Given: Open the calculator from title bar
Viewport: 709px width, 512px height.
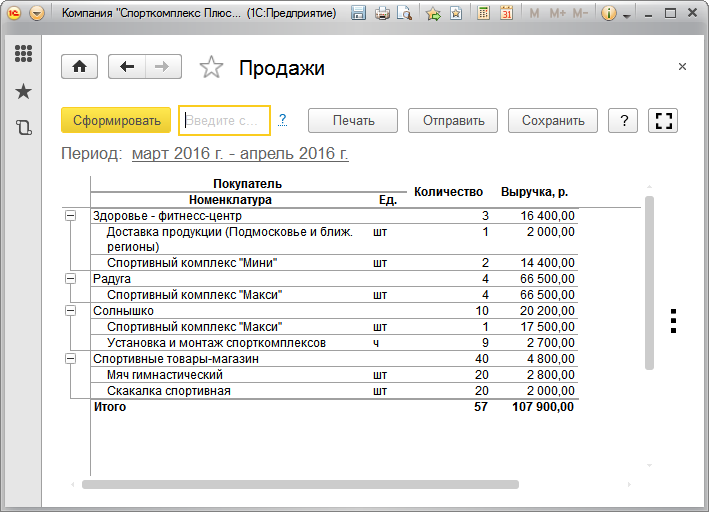Looking at the screenshot, I should pos(484,14).
